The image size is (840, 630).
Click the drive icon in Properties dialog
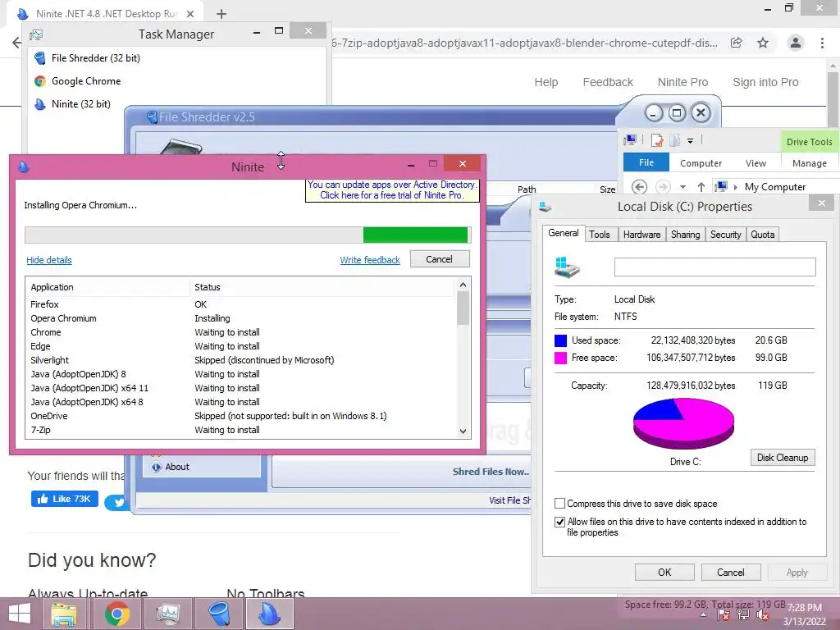click(567, 267)
